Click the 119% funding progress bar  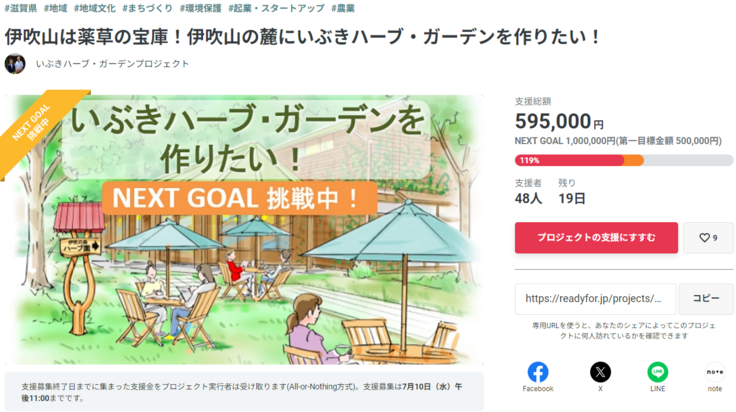click(623, 160)
